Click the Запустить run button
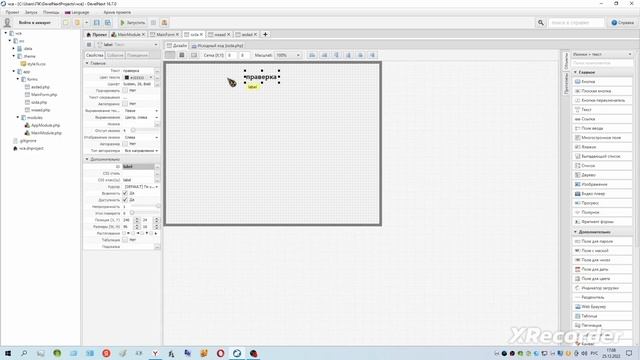This screenshot has width=640, height=360. pyautogui.click(x=132, y=23)
